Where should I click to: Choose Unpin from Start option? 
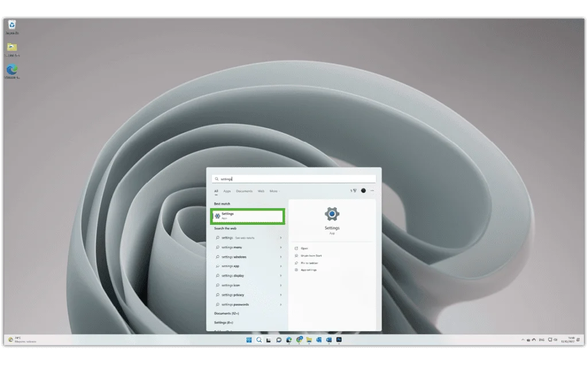coord(308,256)
